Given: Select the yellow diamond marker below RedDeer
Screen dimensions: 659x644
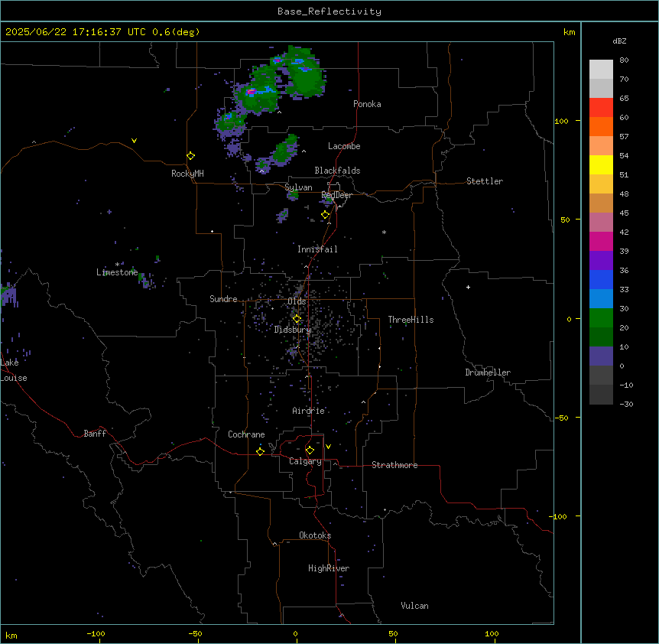Looking at the screenshot, I should point(325,215).
